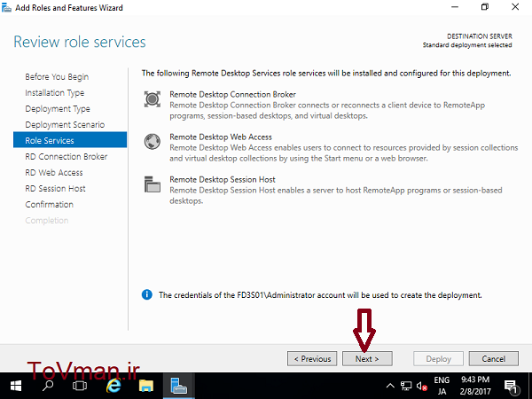Minimize the wizard window
Viewport: 532px width, 399px height.
click(455, 7)
